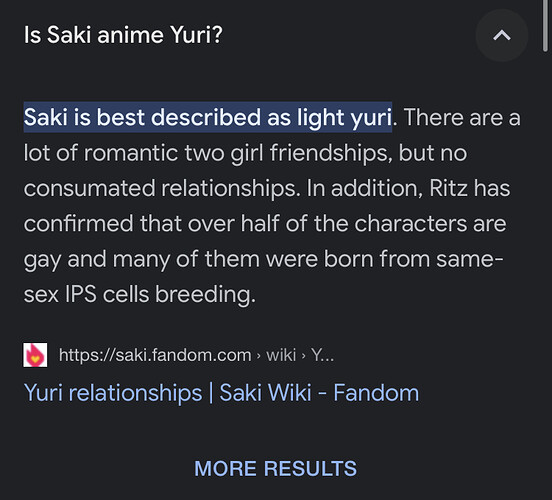Click the vertical scrollbar at the right edge
Image resolution: width=552 pixels, height=500 pixels.
point(545,26)
